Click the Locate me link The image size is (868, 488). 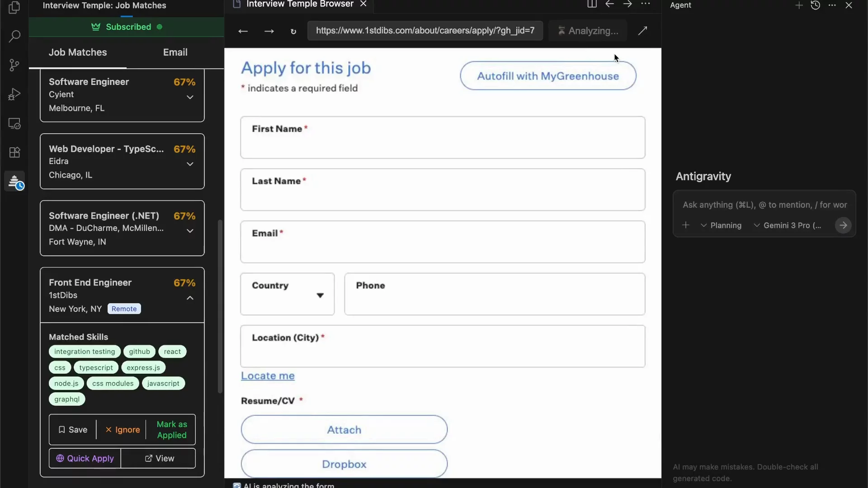point(268,376)
